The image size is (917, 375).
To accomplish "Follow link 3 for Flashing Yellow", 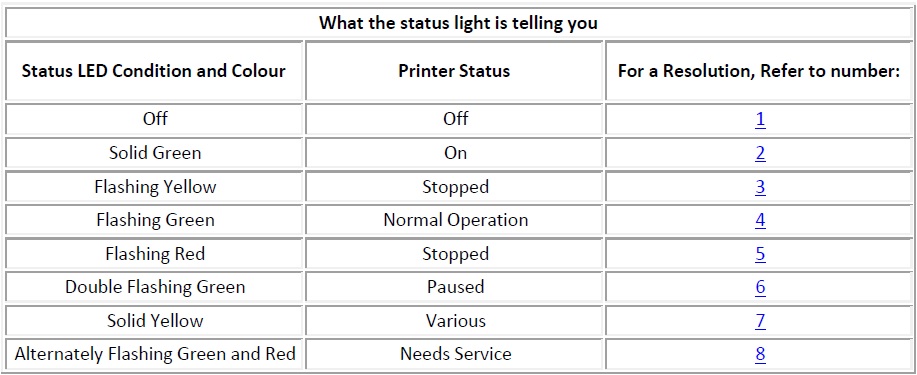I will 760,187.
